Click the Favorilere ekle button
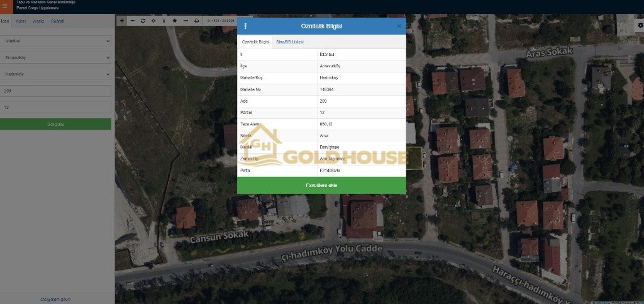Image resolution: width=644 pixels, height=304 pixels. tap(321, 185)
